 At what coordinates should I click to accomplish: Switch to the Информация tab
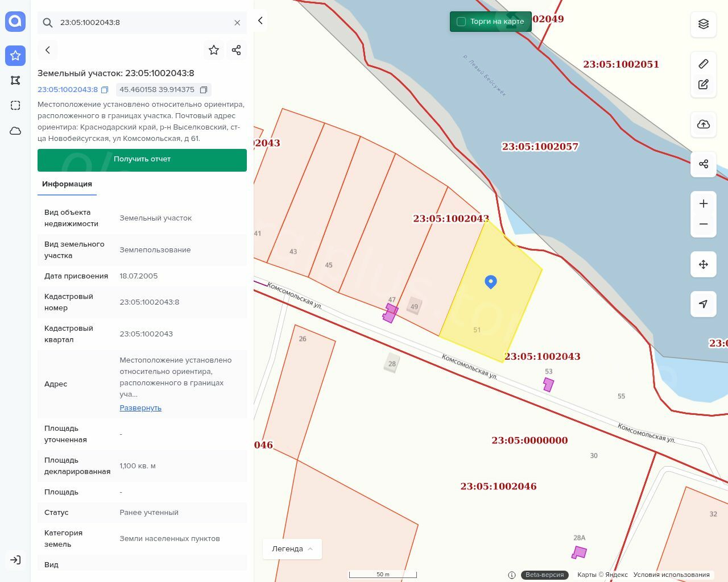67,184
